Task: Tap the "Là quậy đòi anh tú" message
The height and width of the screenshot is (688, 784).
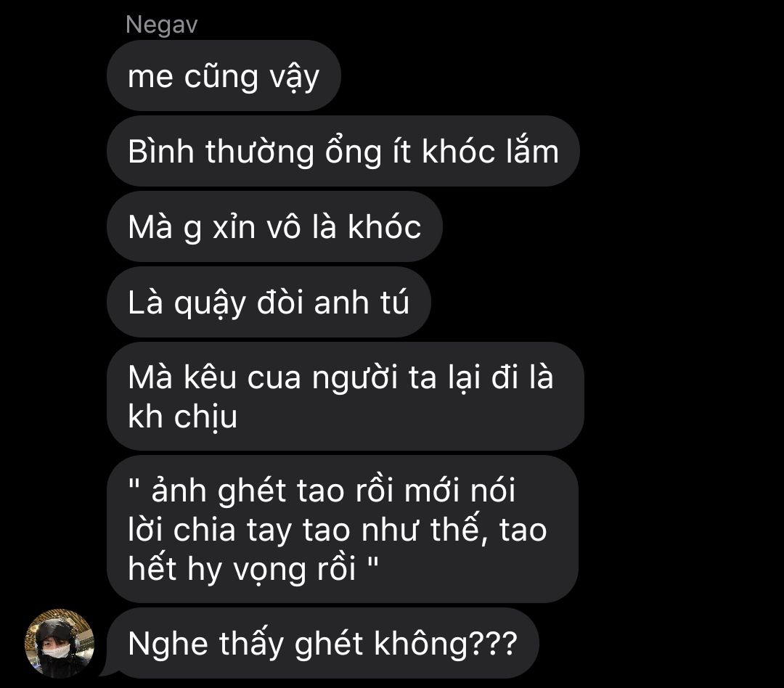Action: pos(269,302)
